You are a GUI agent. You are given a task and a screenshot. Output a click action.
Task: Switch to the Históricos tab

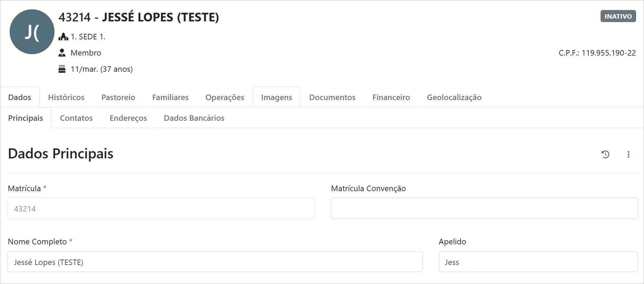click(x=66, y=97)
